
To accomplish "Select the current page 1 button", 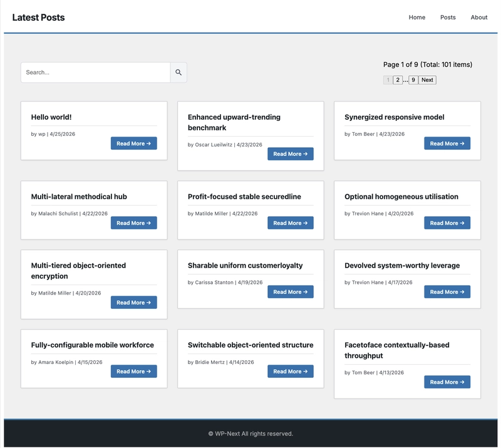I will (x=388, y=80).
